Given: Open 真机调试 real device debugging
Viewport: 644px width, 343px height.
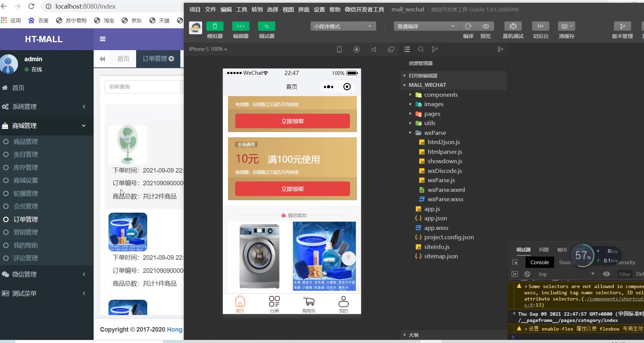Looking at the screenshot, I should pyautogui.click(x=513, y=26).
